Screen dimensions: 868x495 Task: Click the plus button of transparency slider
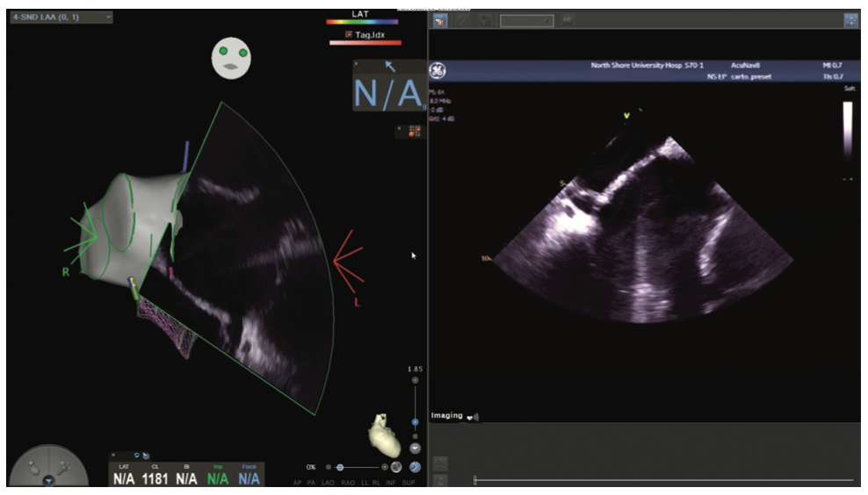[x=385, y=467]
